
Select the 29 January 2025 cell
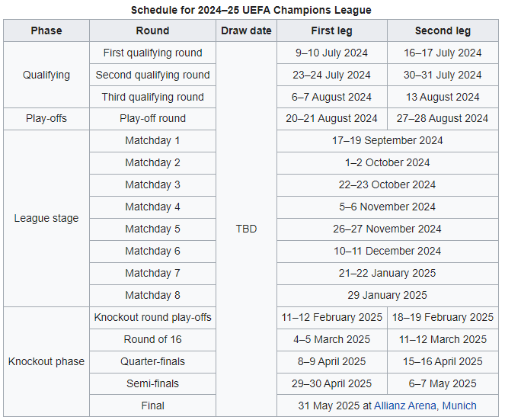coord(387,295)
